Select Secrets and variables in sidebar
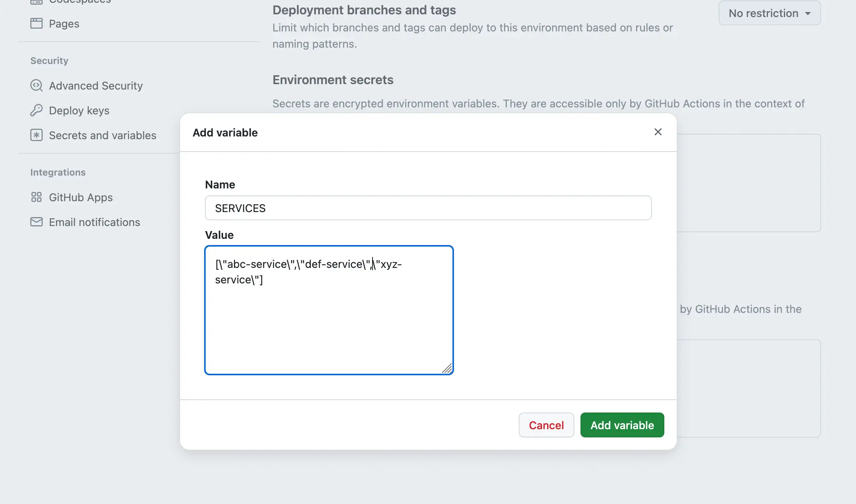The height and width of the screenshot is (504, 856). click(x=102, y=135)
